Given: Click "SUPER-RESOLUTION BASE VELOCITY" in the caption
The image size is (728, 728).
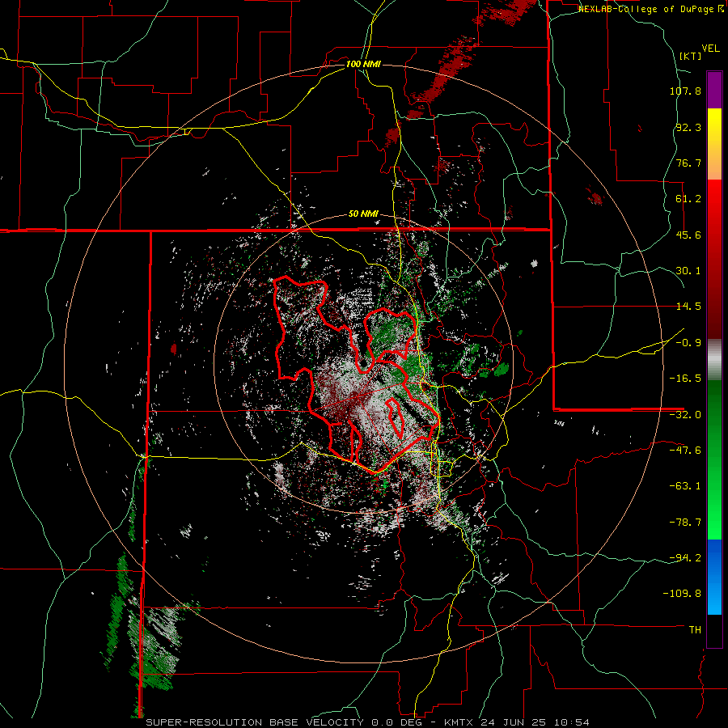Looking at the screenshot, I should click(255, 722).
